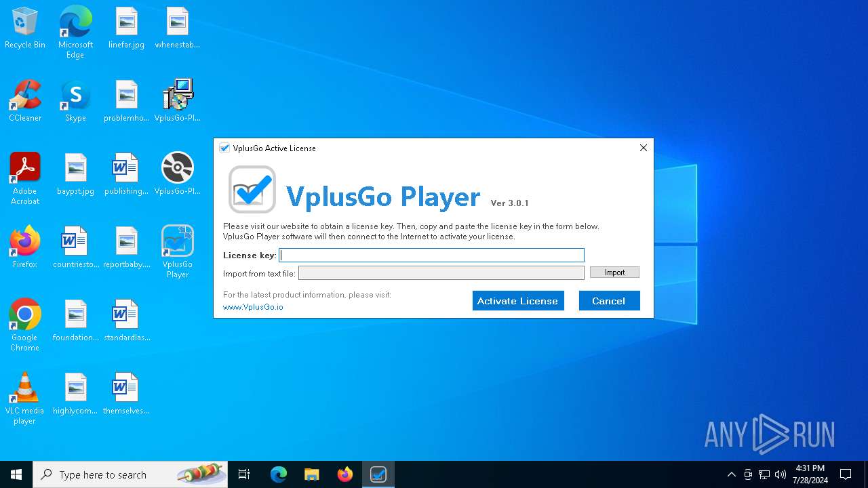Show hidden system tray icons
This screenshot has height=488, width=868.
[731, 474]
